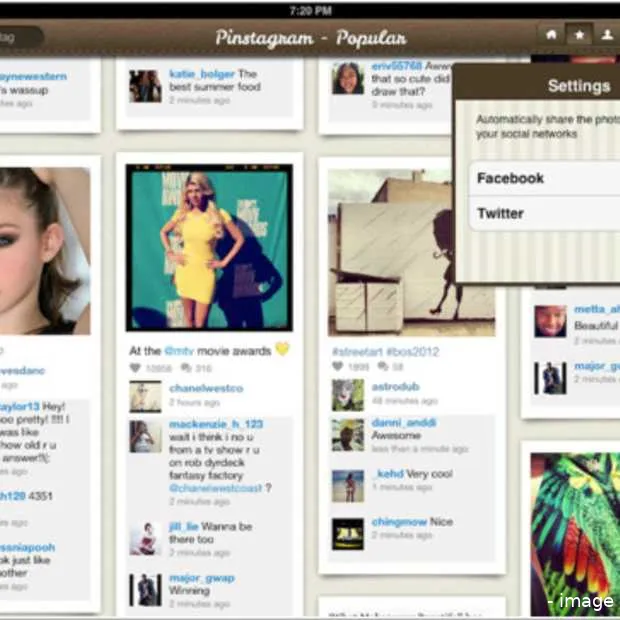The height and width of the screenshot is (620, 620).
Task: Open danni_anddi username link
Action: click(404, 423)
